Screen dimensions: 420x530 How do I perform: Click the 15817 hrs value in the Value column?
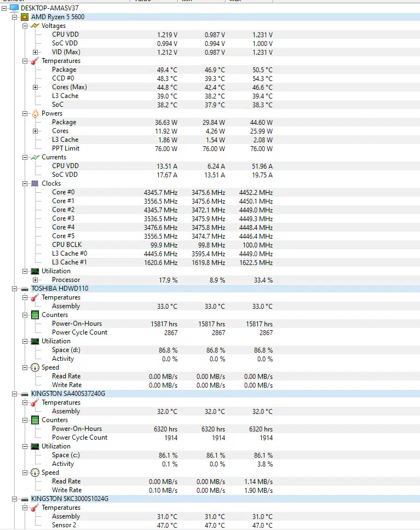pos(164,324)
